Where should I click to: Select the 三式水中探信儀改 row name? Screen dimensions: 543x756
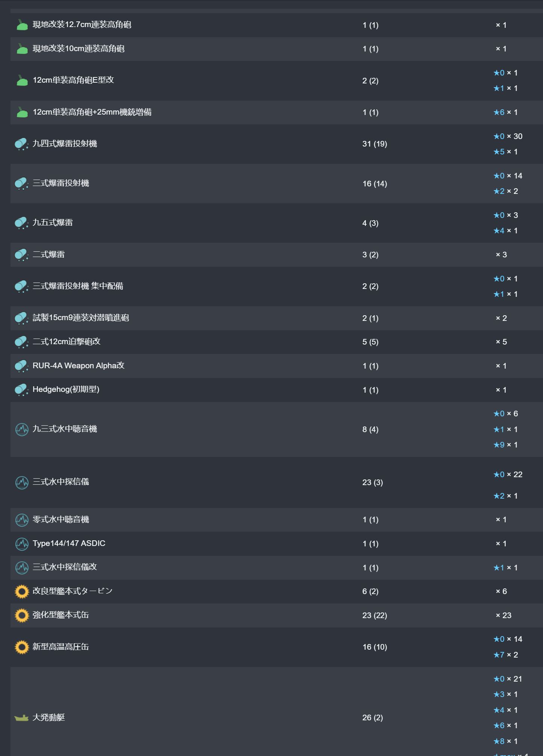[65, 567]
